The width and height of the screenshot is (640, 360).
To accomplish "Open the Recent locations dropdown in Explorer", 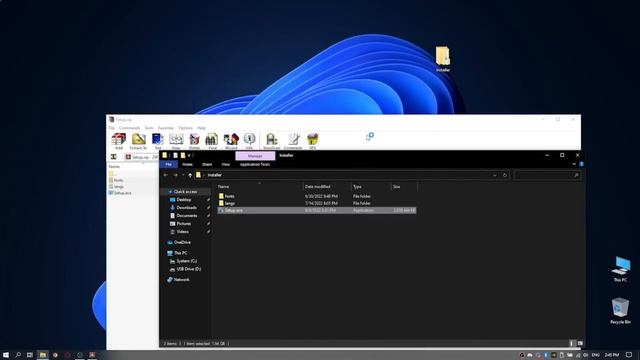I will click(183, 175).
